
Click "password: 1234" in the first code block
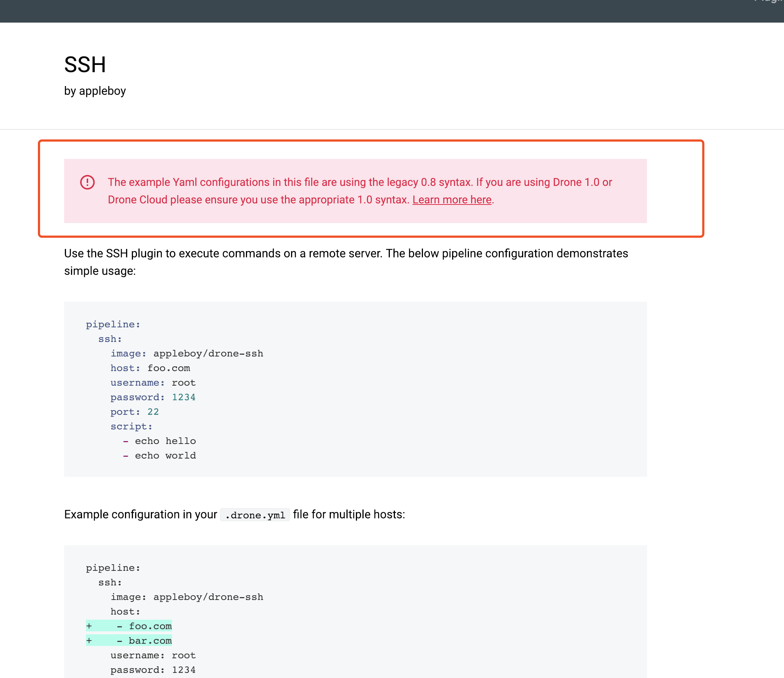pyautogui.click(x=153, y=397)
